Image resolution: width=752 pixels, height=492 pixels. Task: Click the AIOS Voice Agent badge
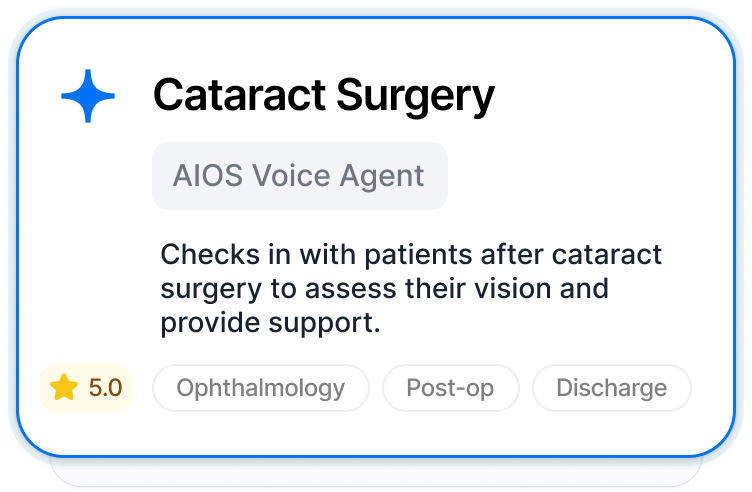pos(299,176)
